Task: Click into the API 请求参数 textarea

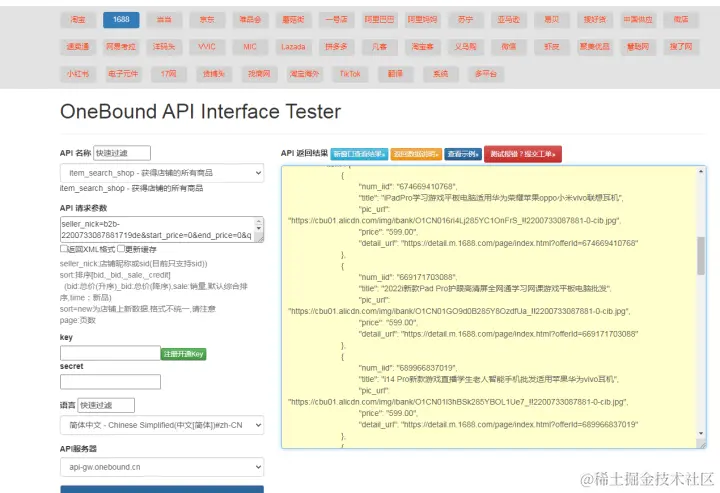Action: tap(158, 230)
